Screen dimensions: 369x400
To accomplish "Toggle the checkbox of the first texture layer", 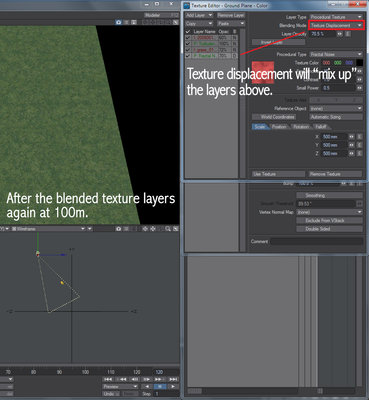I will [x=188, y=38].
